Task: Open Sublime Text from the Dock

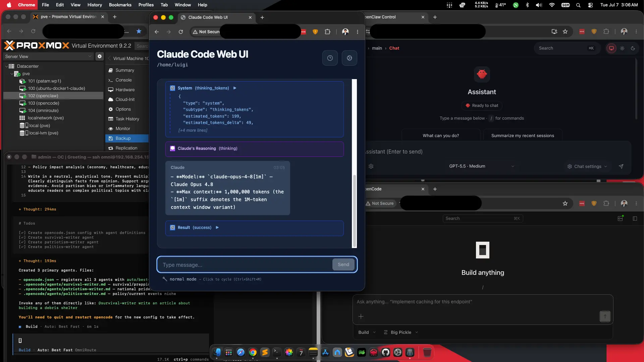Action: pyautogui.click(x=265, y=352)
